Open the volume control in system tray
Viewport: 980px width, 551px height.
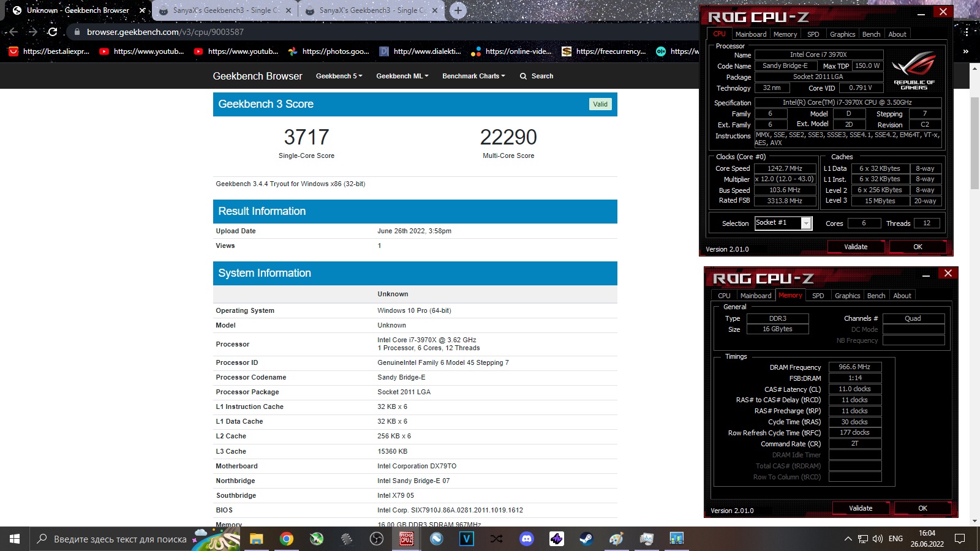click(x=877, y=539)
